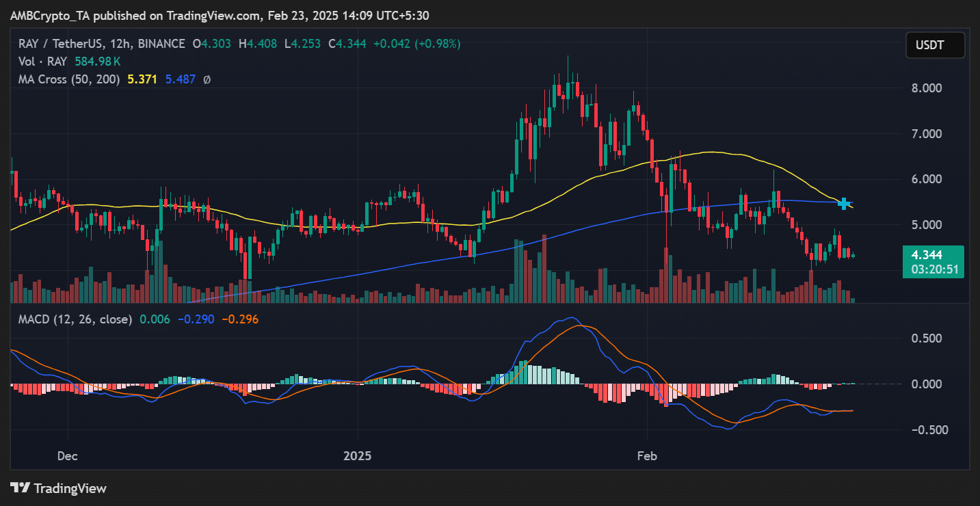The width and height of the screenshot is (980, 506).
Task: Click the MA cross marker on chart
Action: (x=845, y=203)
